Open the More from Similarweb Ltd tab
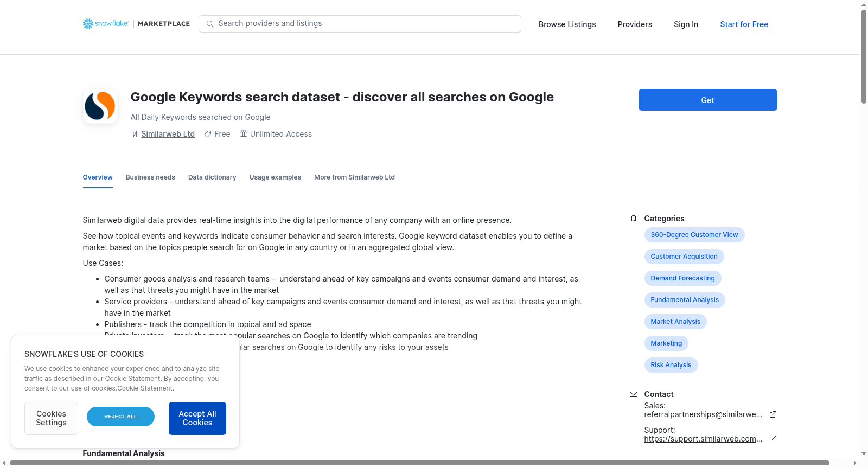The image size is (868, 467). (x=354, y=177)
